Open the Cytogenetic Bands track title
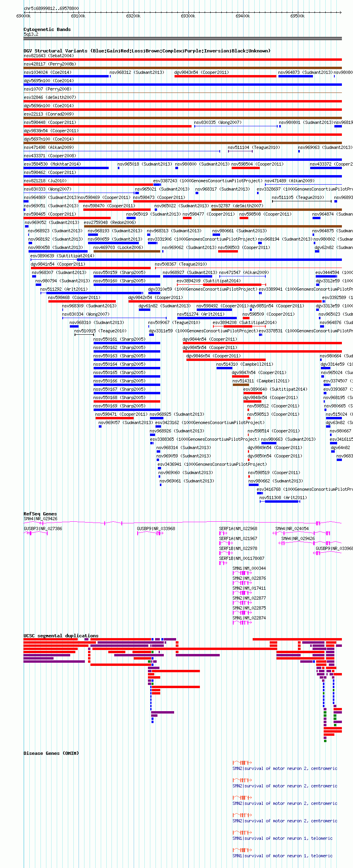Viewport: 353px width, 868px height. click(x=47, y=29)
